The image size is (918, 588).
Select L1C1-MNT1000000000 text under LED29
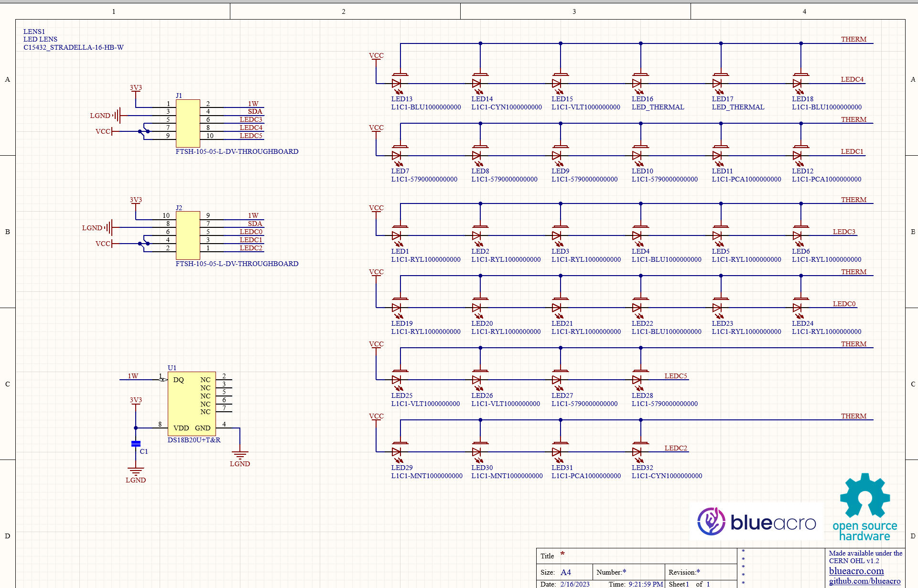click(427, 476)
